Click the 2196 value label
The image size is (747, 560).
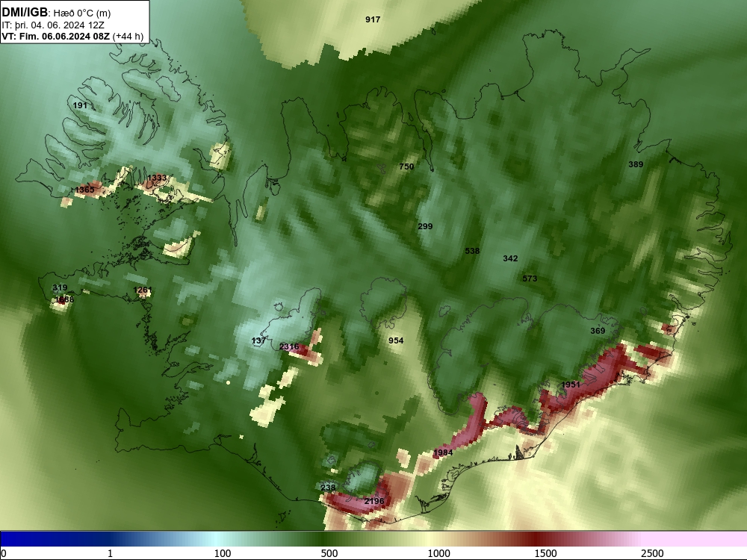coord(374,501)
